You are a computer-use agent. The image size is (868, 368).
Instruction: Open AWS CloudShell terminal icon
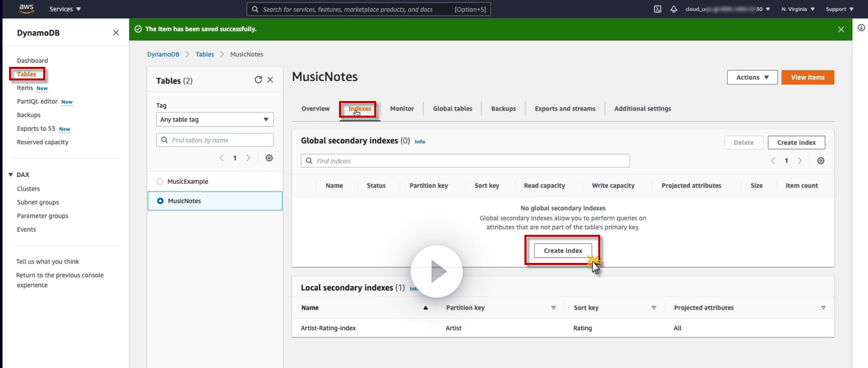[x=658, y=9]
